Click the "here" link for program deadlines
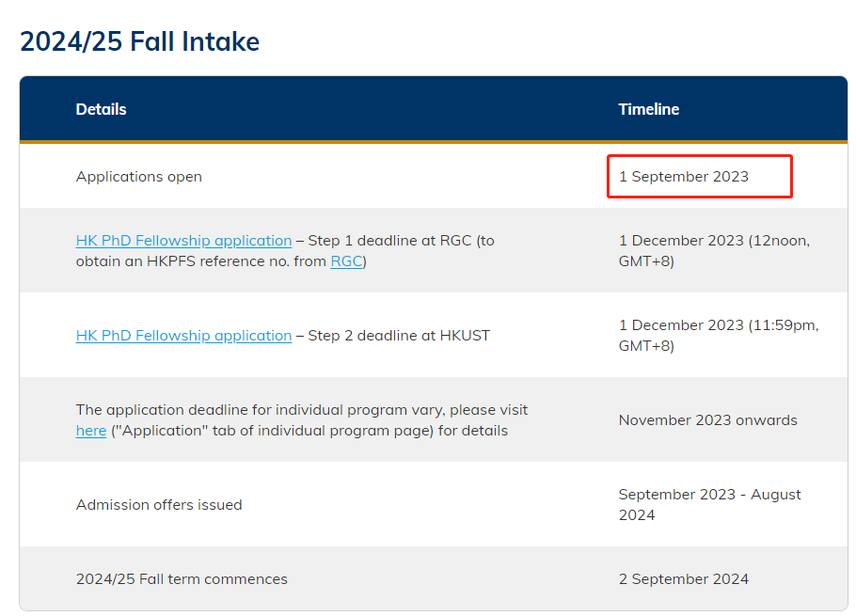 tap(90, 431)
